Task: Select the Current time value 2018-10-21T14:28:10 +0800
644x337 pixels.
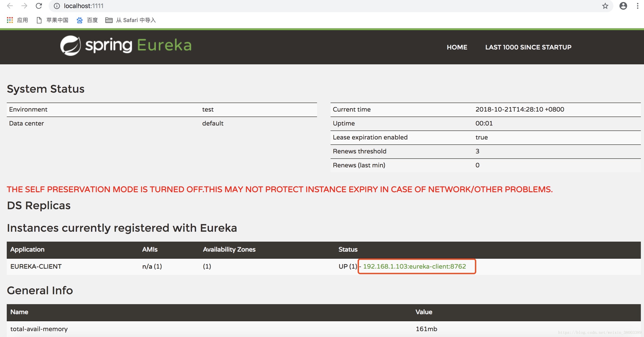Action: pyautogui.click(x=520, y=109)
